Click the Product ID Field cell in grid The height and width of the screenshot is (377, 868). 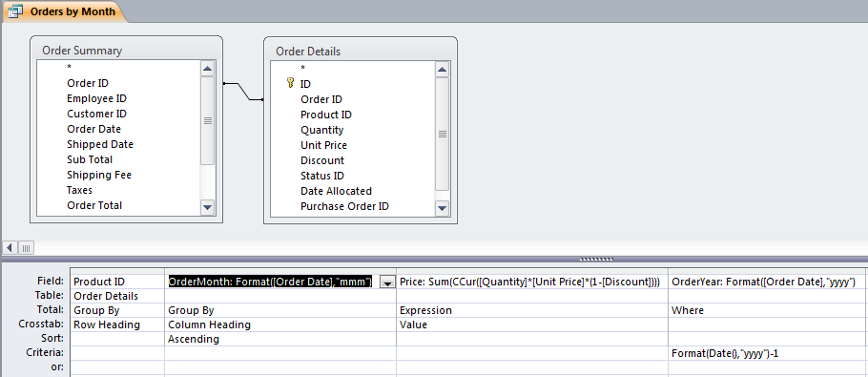(x=117, y=282)
